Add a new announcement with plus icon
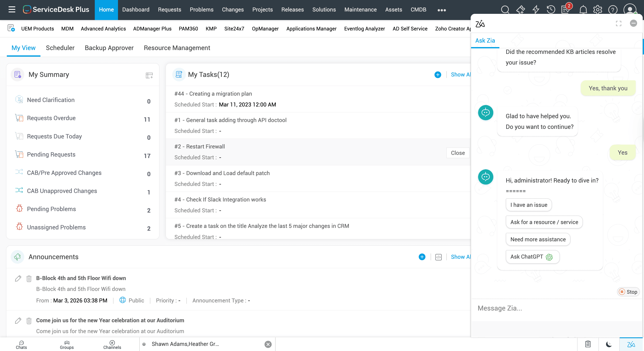Screen dimensions: 644x351 pyautogui.click(x=422, y=257)
